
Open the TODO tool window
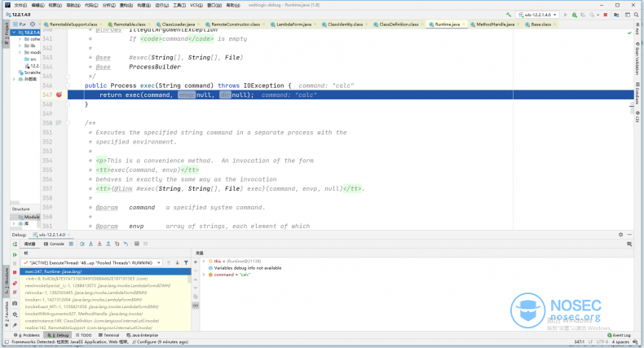[83, 335]
